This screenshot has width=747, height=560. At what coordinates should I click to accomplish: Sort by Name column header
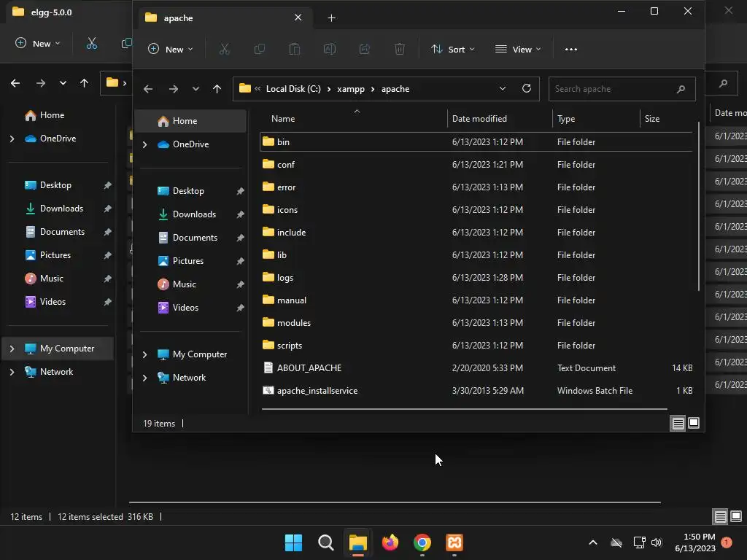pyautogui.click(x=283, y=119)
